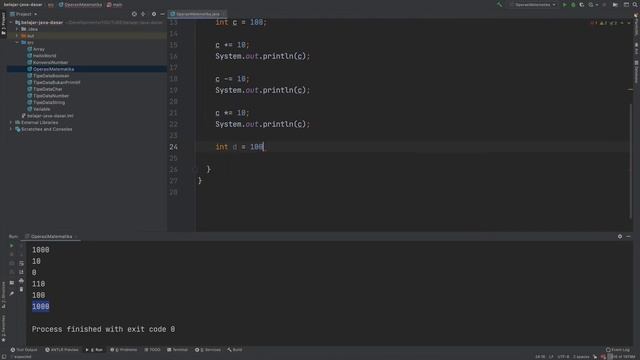The width and height of the screenshot is (640, 360).
Task: Open the TODO tool window
Action: coord(153,350)
